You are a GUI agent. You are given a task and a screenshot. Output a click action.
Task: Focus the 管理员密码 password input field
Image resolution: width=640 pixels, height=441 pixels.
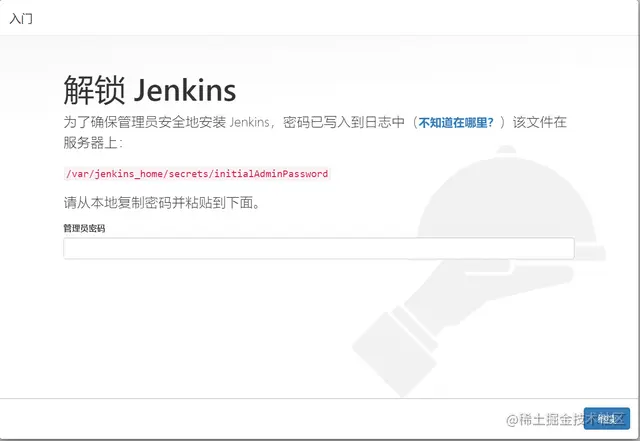319,248
